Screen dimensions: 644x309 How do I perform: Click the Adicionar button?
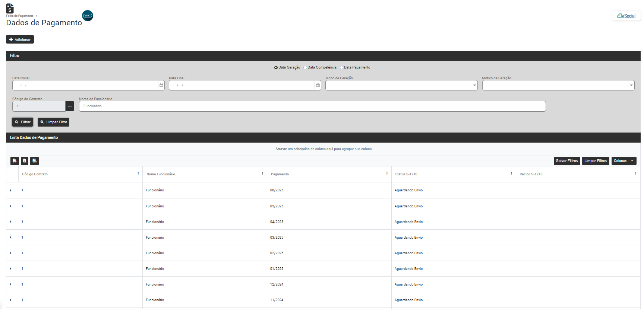pos(20,39)
